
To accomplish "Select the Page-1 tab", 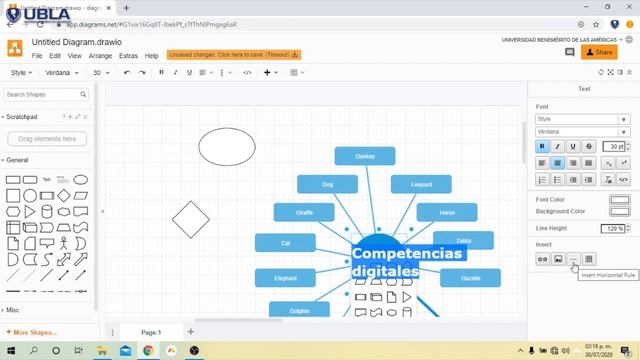I will click(x=151, y=333).
